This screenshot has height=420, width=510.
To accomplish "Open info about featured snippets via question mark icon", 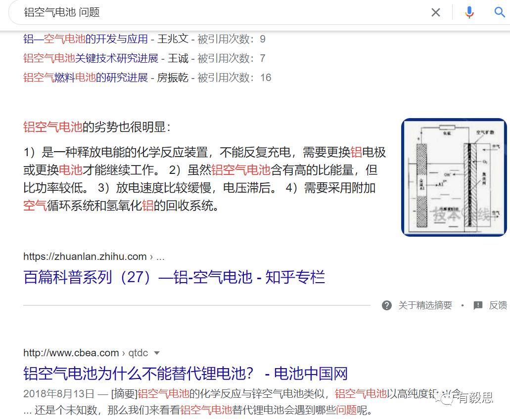I will (386, 305).
